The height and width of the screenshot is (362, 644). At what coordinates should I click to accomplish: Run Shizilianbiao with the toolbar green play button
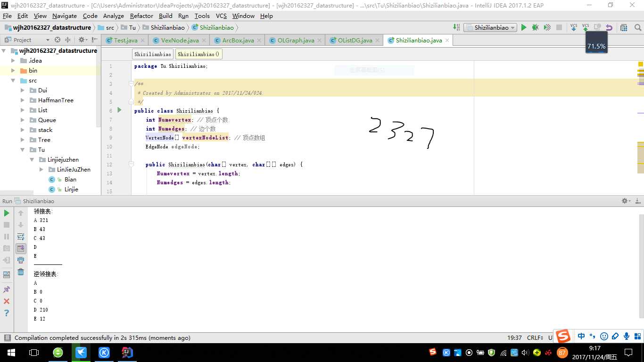coord(524,27)
